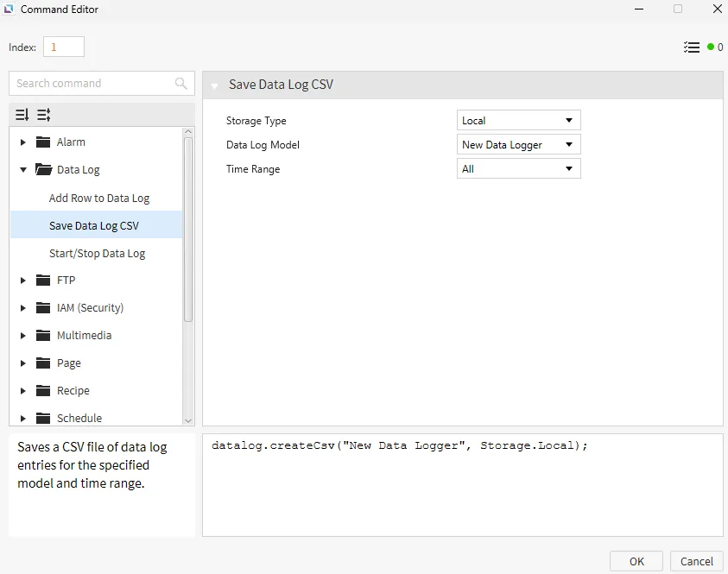Collapse the Save Data Log CSV section header
Viewport: 728px width, 574px height.
(x=214, y=85)
